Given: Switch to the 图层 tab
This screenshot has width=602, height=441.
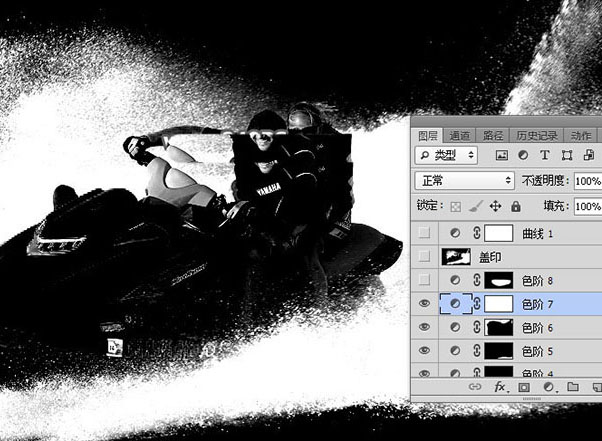Looking at the screenshot, I should [427, 136].
